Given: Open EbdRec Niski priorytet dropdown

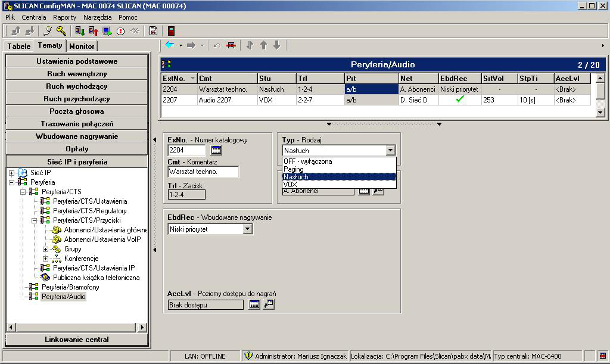Looking at the screenshot, I should [x=248, y=229].
